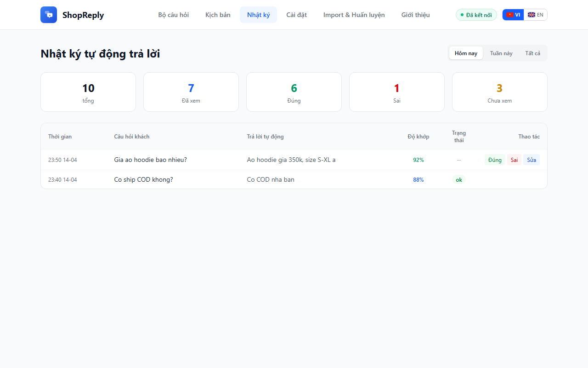Open the Kịch bản page

(x=218, y=15)
